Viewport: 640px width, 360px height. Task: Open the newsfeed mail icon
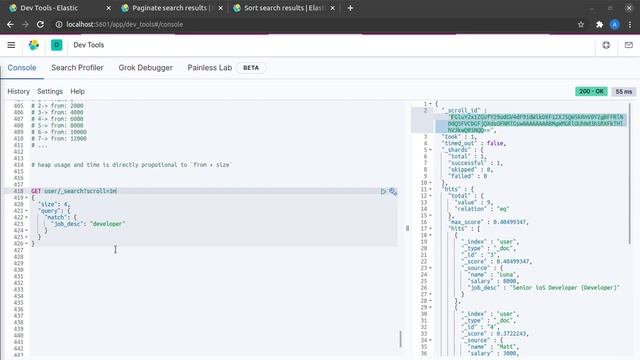(x=629, y=45)
